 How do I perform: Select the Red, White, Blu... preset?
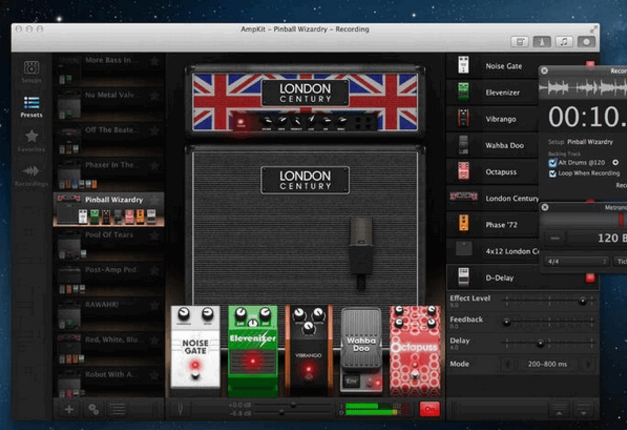pyautogui.click(x=109, y=349)
